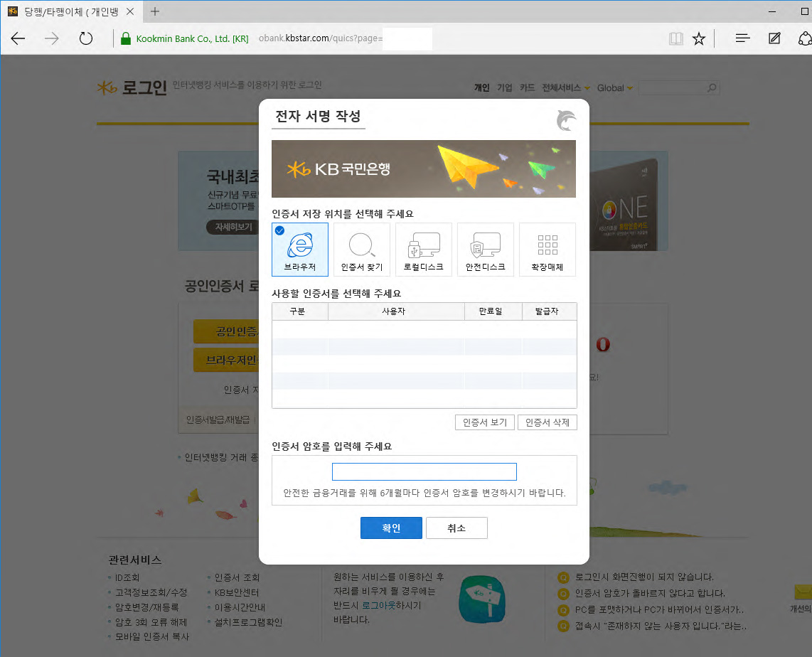The height and width of the screenshot is (657, 812).
Task: Click the web note pencil icon
Action: [x=774, y=38]
